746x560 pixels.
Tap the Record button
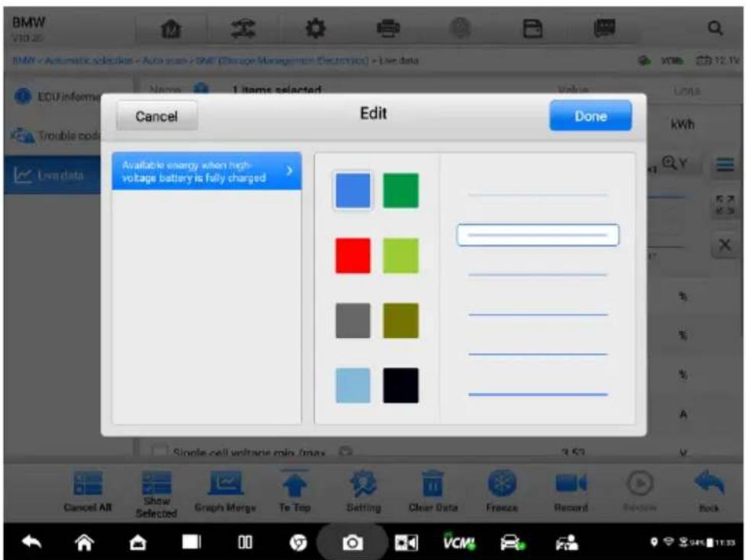(571, 492)
